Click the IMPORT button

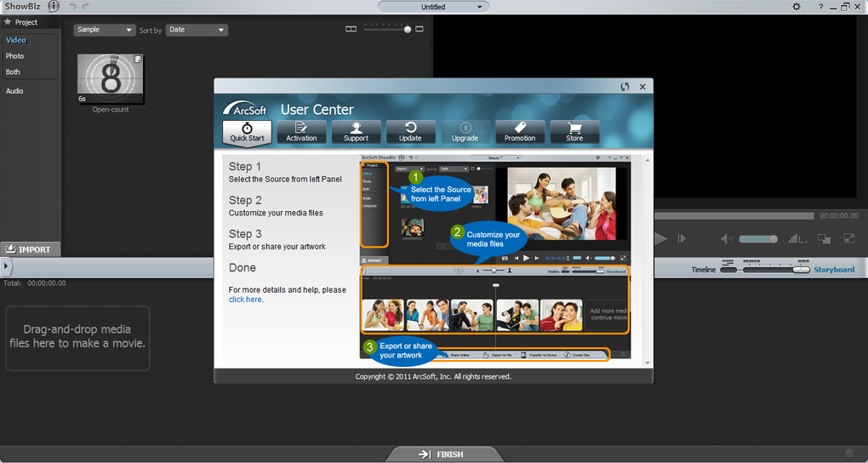click(x=30, y=249)
